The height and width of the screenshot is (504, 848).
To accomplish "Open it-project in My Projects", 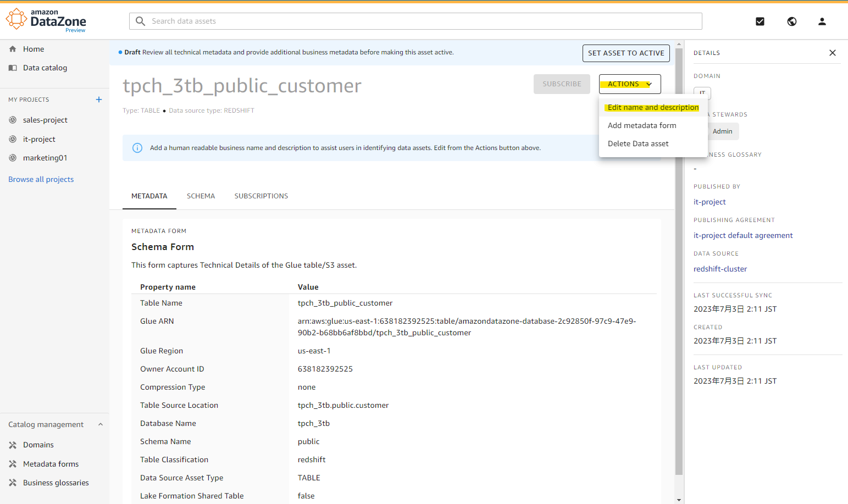I will coord(39,139).
